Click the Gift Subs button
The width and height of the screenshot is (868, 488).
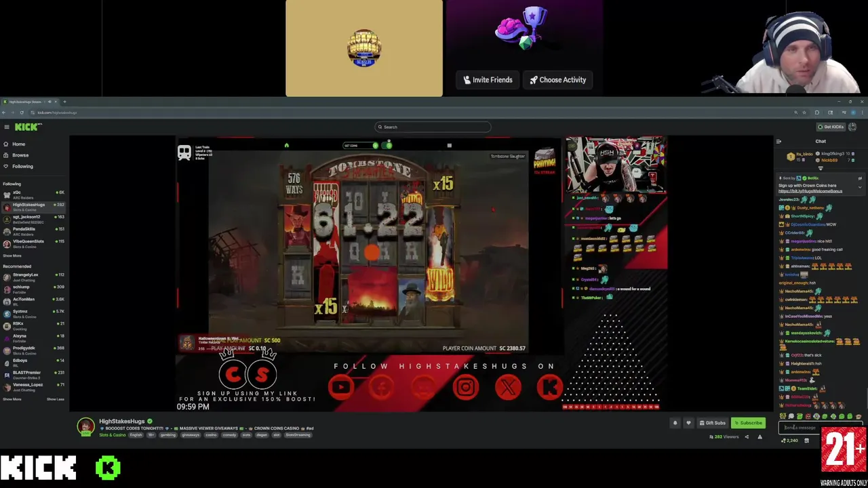pyautogui.click(x=712, y=423)
